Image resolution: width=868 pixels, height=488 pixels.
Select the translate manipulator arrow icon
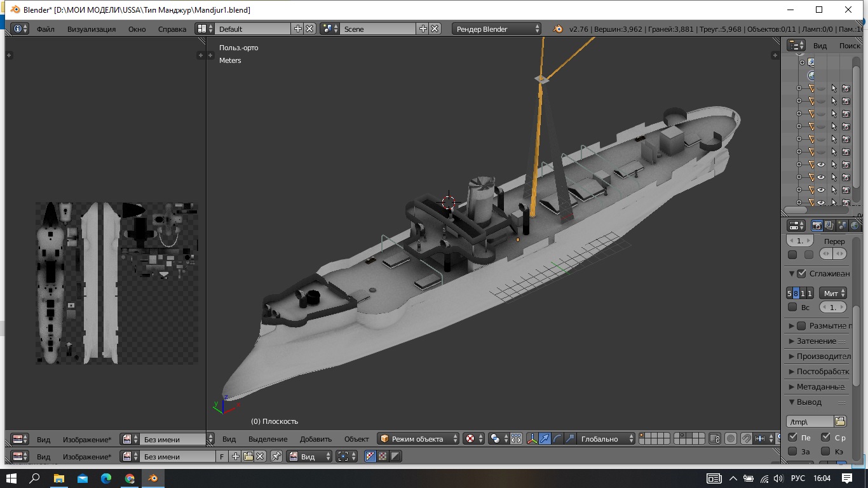545,439
